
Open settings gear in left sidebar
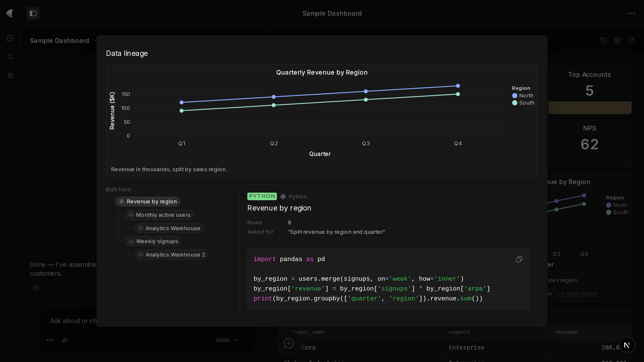coord(10,76)
